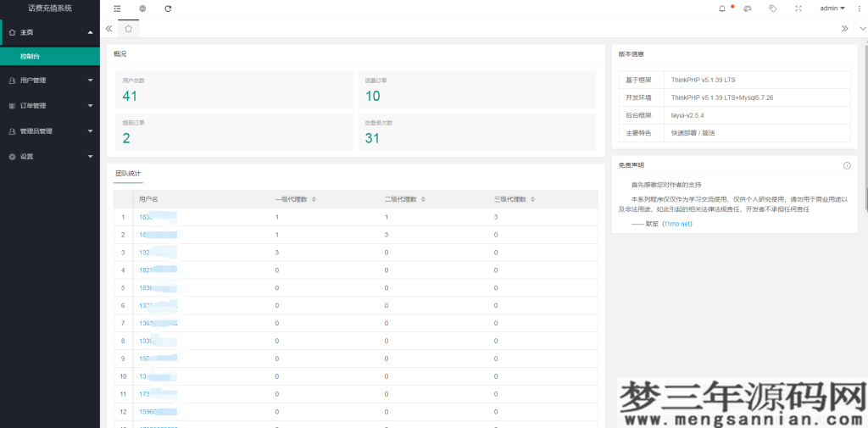The height and width of the screenshot is (428, 868).
Task: Open the 用户总数 card showing 41
Action: coord(234,89)
